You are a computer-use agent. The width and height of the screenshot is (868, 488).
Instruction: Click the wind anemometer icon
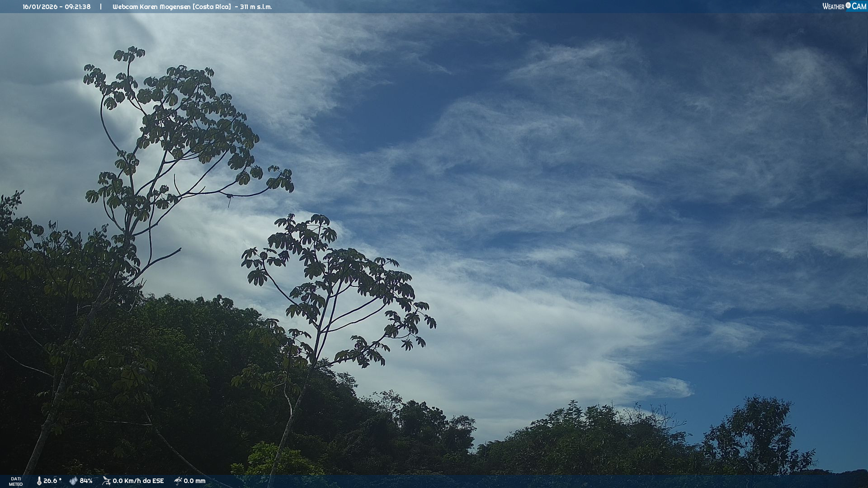coord(106,481)
